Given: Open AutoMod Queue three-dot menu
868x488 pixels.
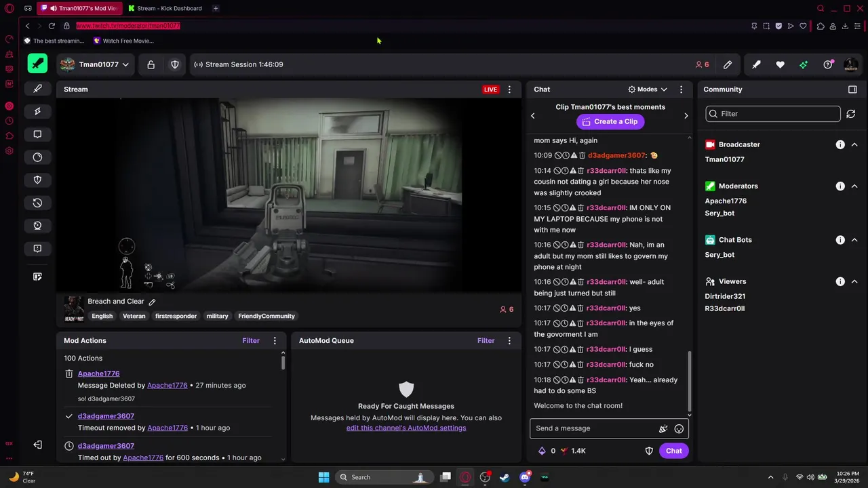Looking at the screenshot, I should [x=509, y=341].
